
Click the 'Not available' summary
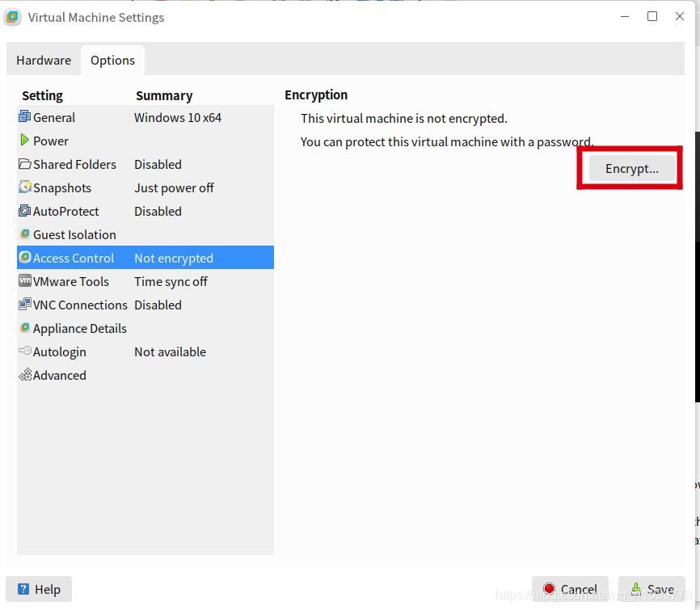(170, 351)
